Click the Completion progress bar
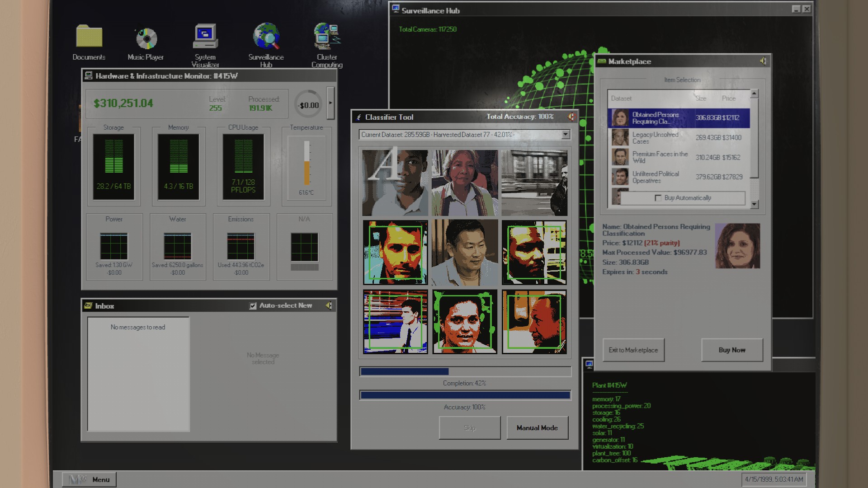 [x=465, y=371]
